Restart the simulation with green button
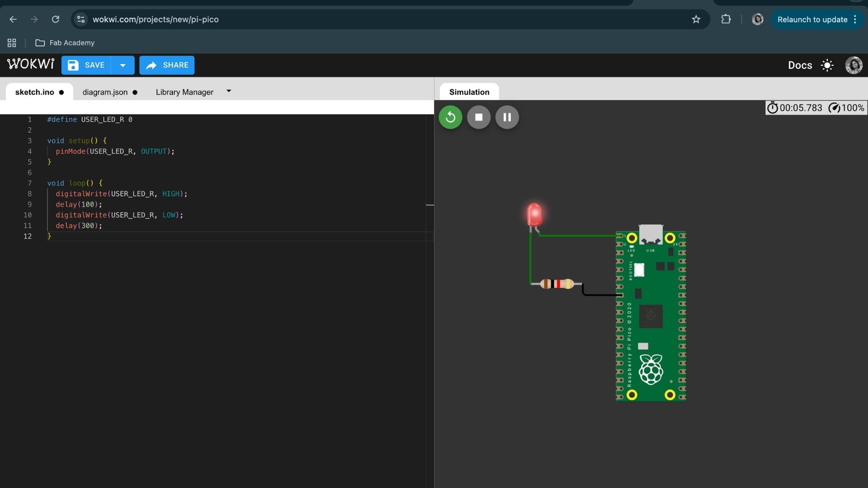This screenshot has width=868, height=488. (x=450, y=117)
